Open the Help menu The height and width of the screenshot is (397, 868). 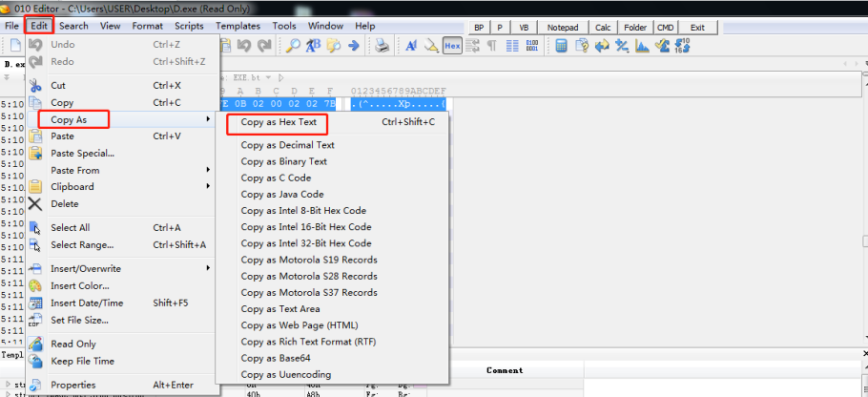tap(364, 26)
